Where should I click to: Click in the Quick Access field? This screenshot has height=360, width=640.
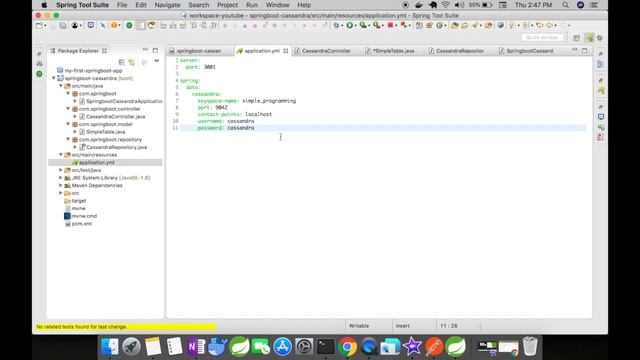(542, 38)
